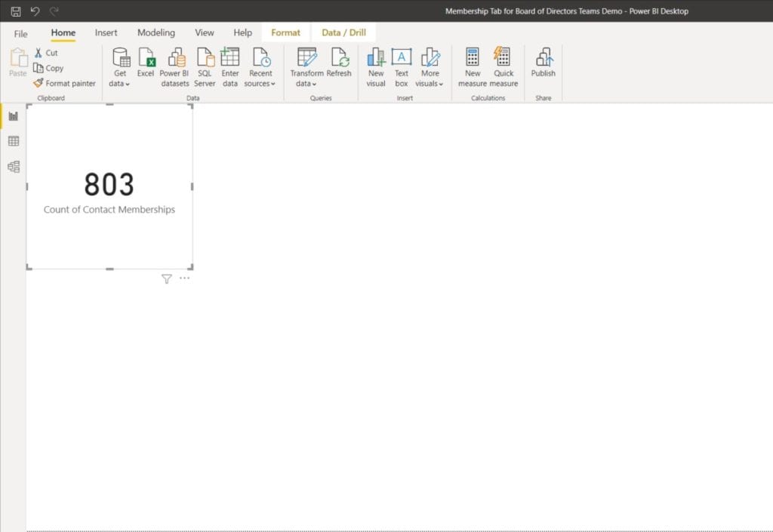Open More options ellipsis on the card
Screen dimensions: 773x532
[184, 278]
